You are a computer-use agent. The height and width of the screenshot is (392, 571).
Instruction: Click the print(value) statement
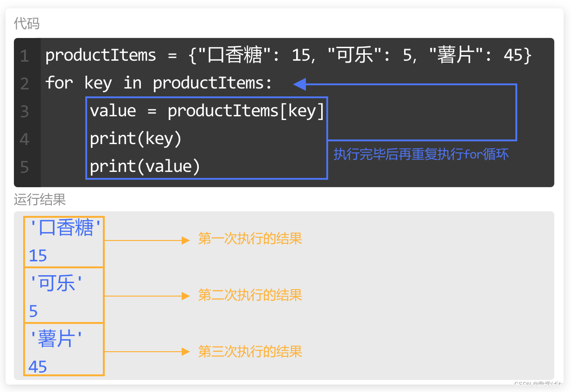[x=145, y=166]
